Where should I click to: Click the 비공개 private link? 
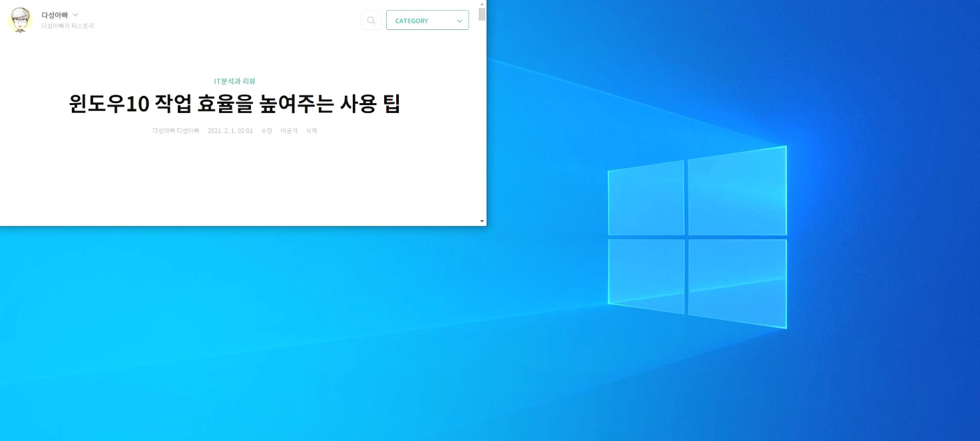click(289, 131)
